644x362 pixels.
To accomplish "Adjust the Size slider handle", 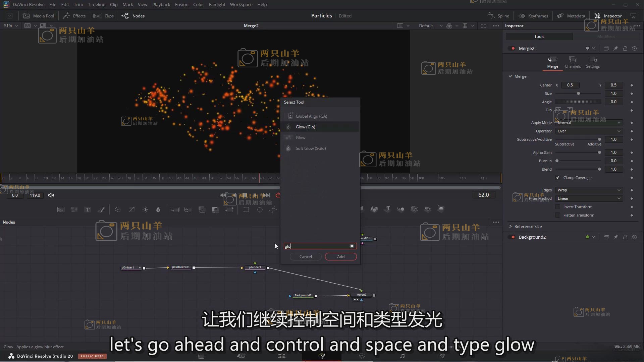I will point(578,94).
